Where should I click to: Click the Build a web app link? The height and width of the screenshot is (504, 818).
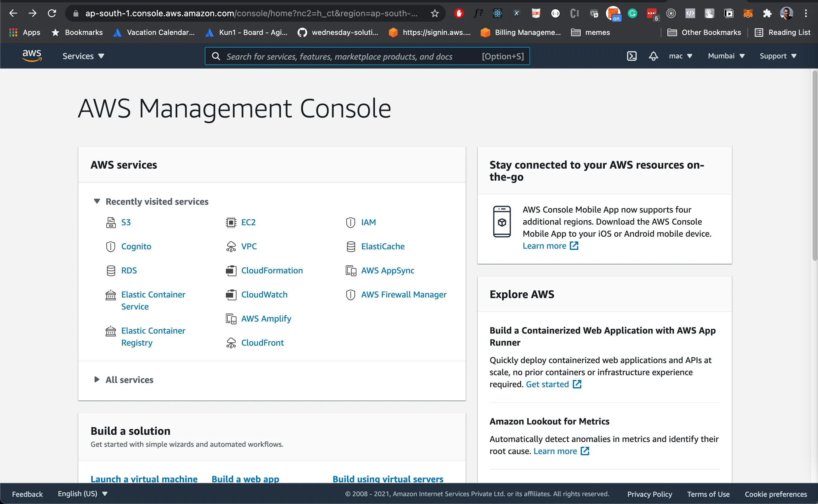[245, 479]
